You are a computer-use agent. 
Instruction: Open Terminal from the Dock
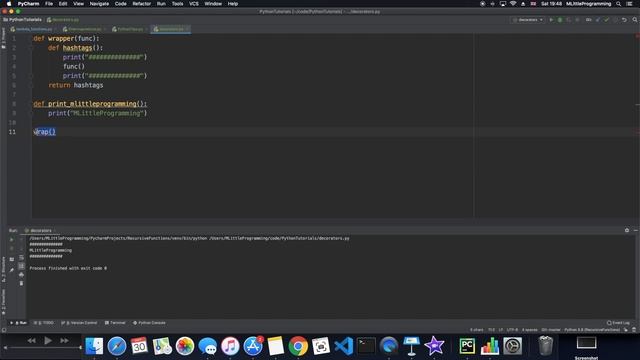point(366,346)
